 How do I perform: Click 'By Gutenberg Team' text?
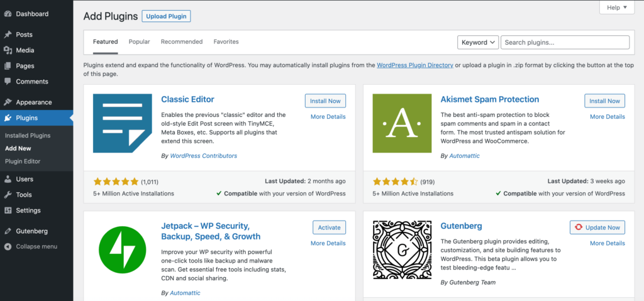(x=468, y=283)
